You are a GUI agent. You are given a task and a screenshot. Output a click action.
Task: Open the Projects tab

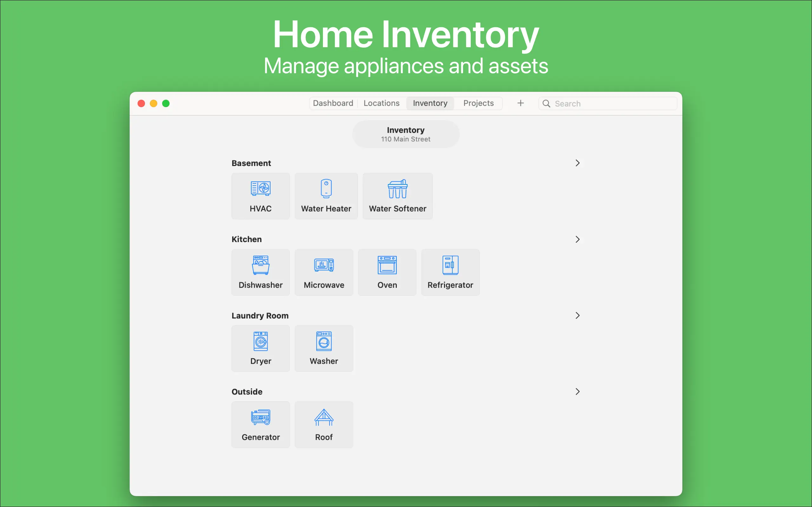[x=478, y=103]
